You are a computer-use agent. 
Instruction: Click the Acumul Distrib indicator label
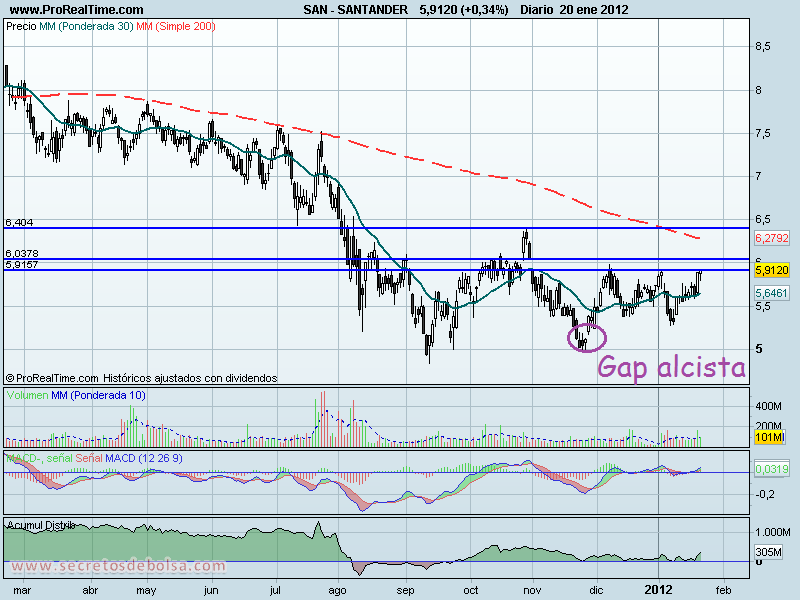click(41, 525)
